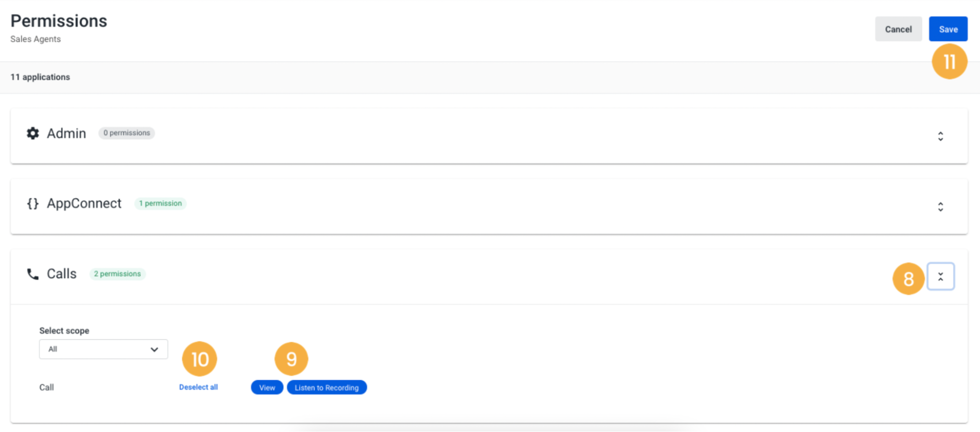This screenshot has height=432, width=980.
Task: Toggle the Listen to Recording permission
Action: [x=327, y=387]
